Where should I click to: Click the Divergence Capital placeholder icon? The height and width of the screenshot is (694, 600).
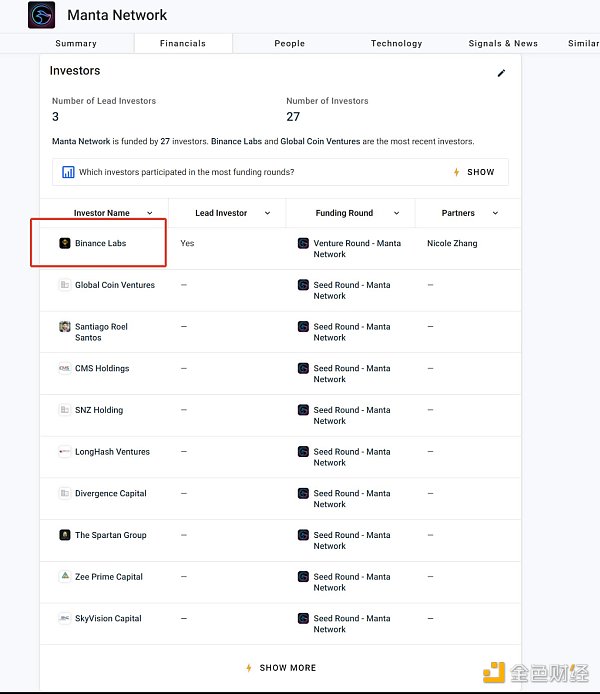click(65, 493)
